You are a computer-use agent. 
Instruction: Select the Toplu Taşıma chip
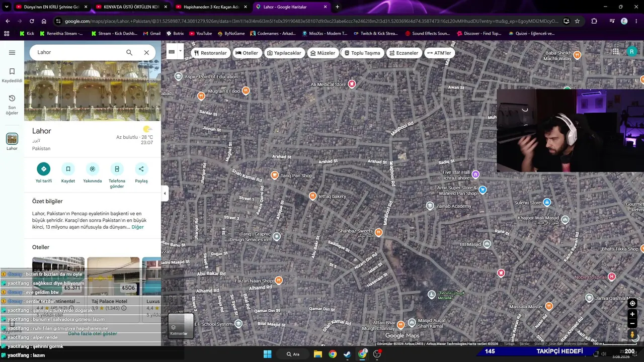(x=362, y=53)
